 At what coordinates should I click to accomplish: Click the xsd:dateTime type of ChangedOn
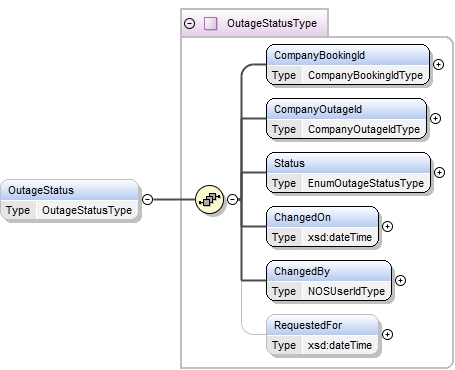[x=340, y=237]
